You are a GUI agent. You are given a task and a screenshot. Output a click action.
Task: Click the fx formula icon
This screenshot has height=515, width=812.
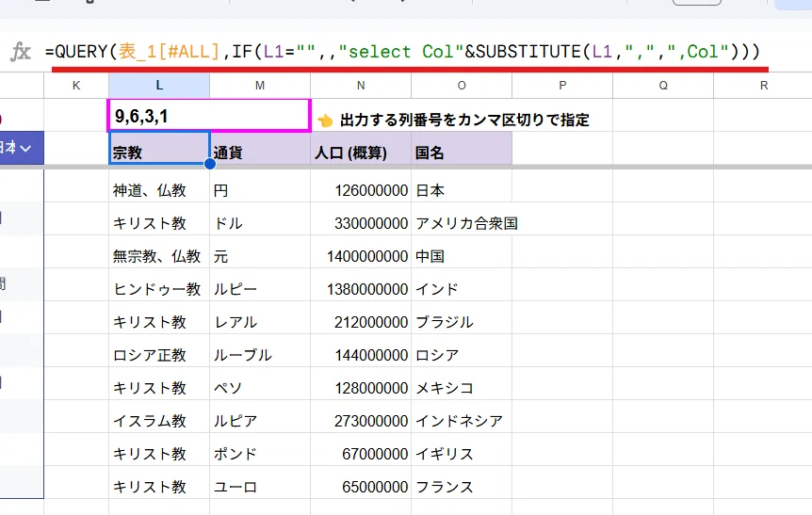(21, 52)
